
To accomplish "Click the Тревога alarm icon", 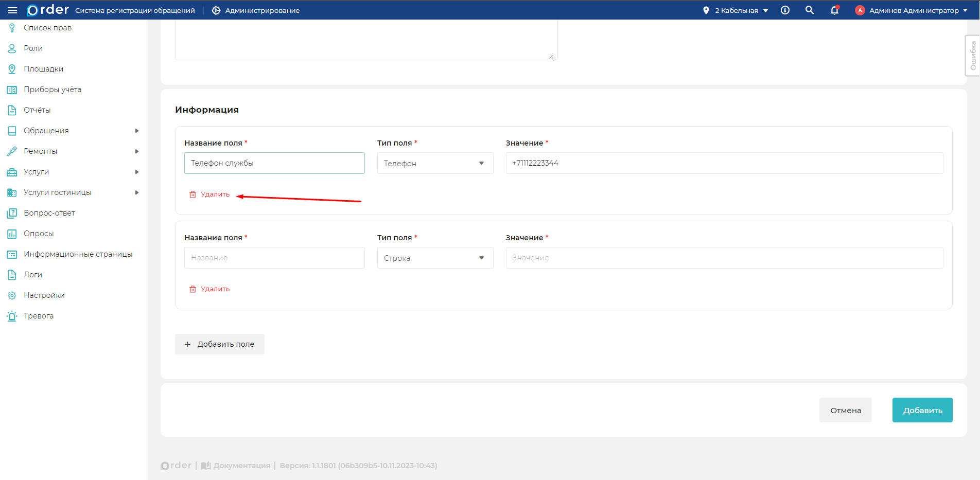I will click(x=12, y=316).
